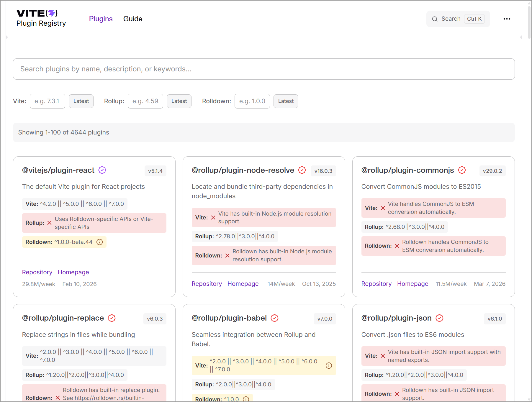532x402 pixels.
Task: Click the Vite Plugin Registry logo
Action: [41, 18]
